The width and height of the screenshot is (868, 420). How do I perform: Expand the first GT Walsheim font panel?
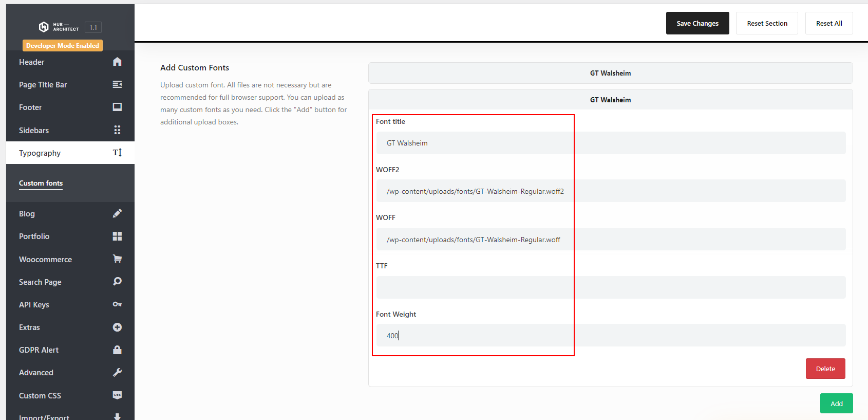pyautogui.click(x=610, y=73)
